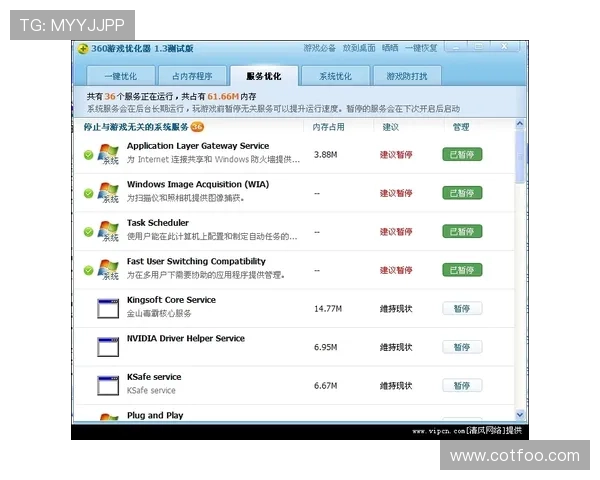
Task: Click 建议暂停 for Application Layer Gateway Service
Action: coord(396,155)
